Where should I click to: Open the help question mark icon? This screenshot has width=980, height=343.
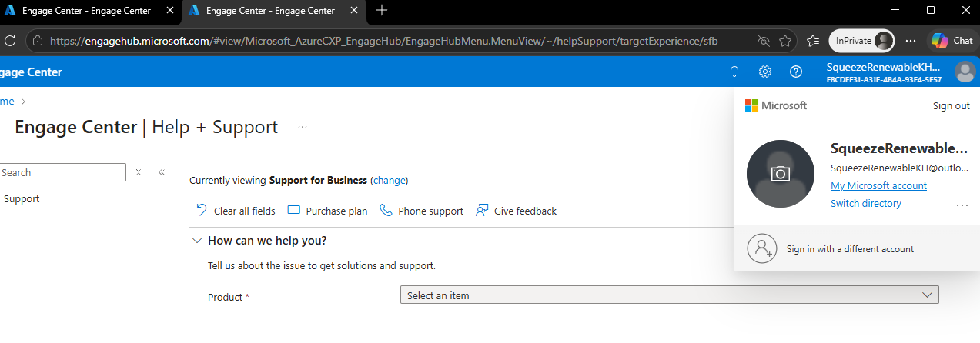pyautogui.click(x=796, y=72)
